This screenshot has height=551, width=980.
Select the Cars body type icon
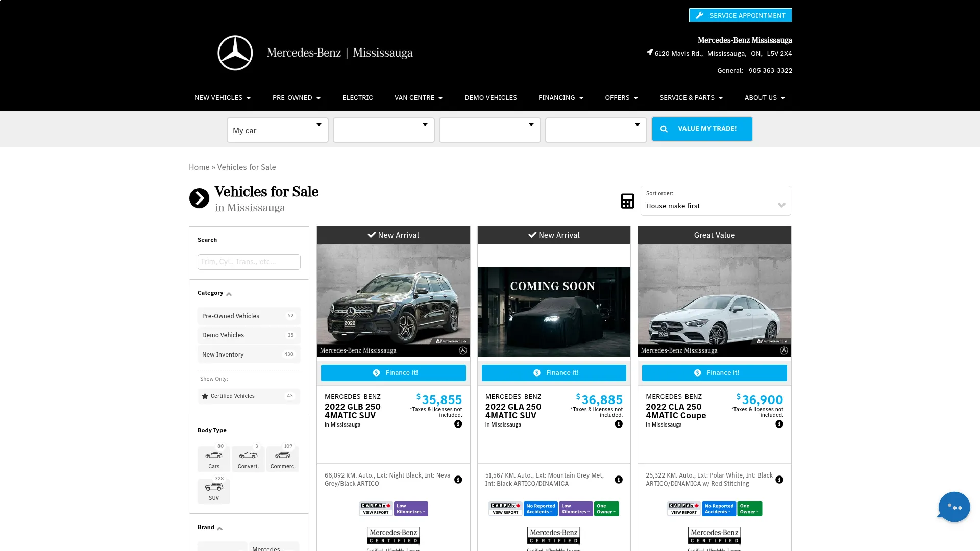point(214,459)
